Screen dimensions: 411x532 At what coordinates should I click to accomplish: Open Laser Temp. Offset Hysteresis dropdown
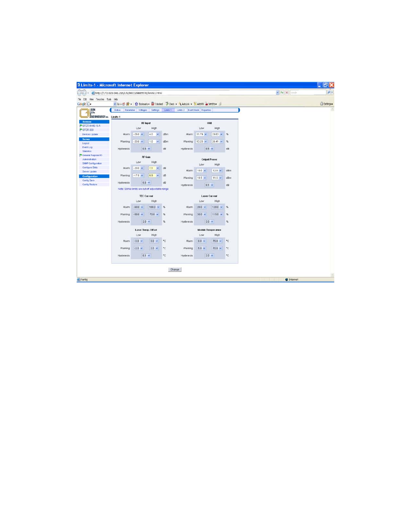click(x=146, y=256)
